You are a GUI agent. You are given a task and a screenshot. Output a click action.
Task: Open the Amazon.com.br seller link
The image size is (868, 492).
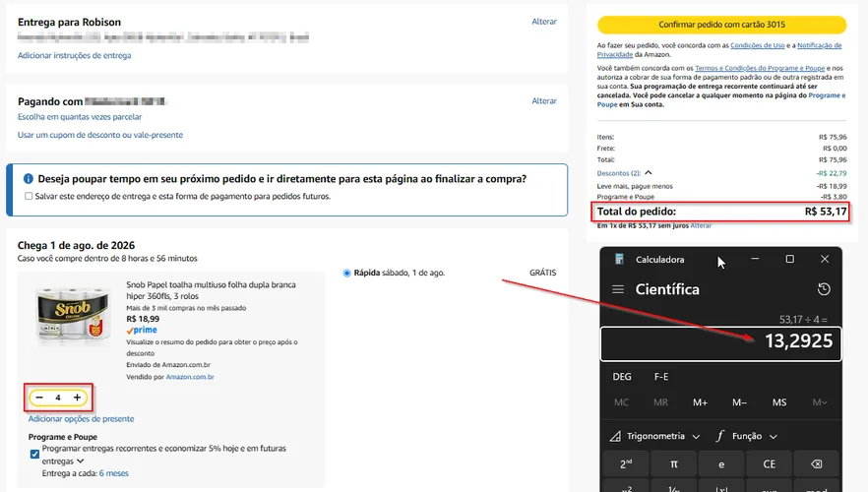coord(190,377)
